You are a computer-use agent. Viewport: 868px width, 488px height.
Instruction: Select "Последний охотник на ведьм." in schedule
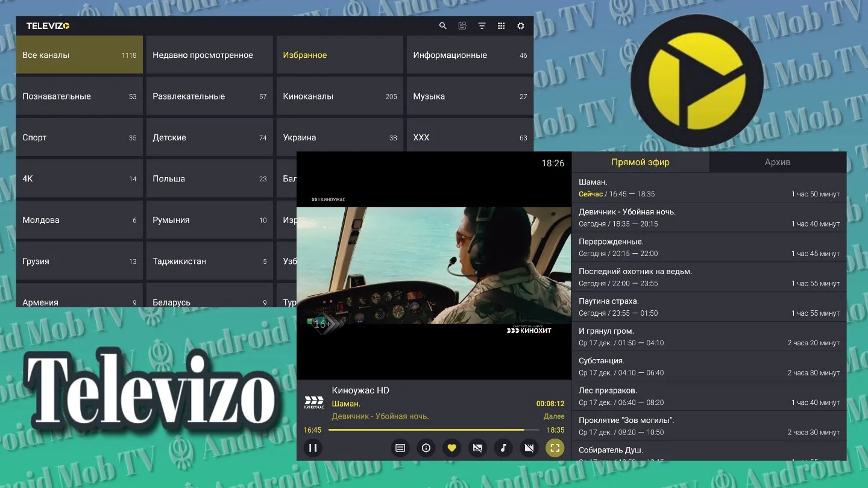tap(709, 277)
